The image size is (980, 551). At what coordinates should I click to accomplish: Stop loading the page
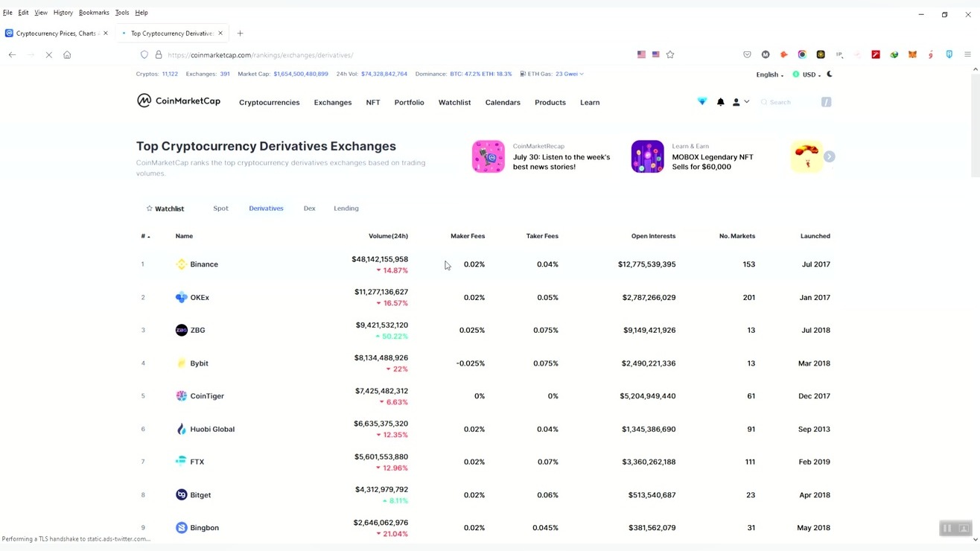point(48,54)
